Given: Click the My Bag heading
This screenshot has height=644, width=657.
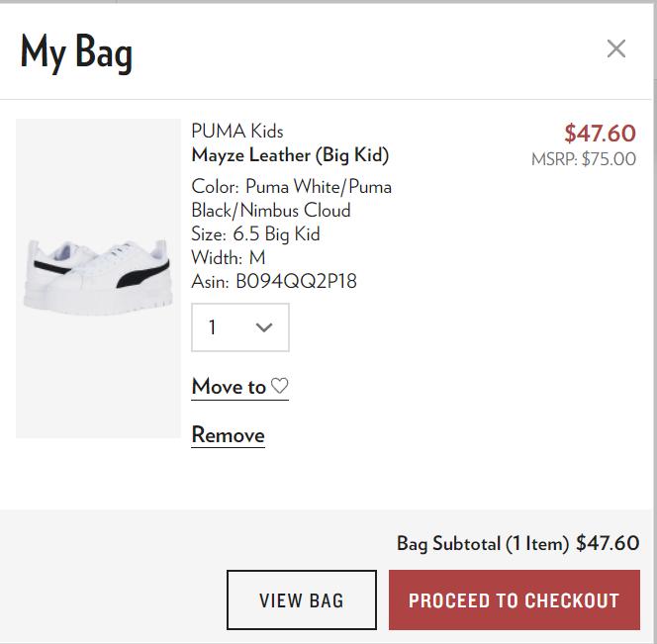Looking at the screenshot, I should [76, 51].
